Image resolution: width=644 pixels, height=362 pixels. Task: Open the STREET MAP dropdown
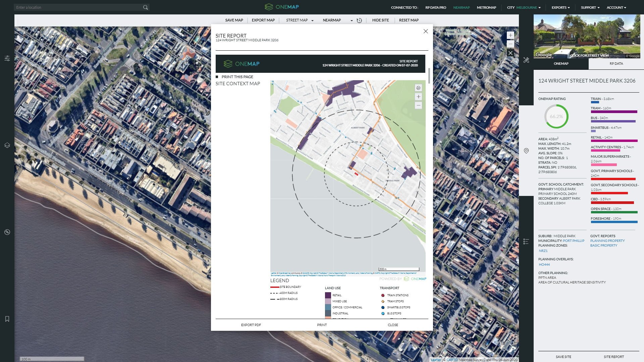[x=300, y=20]
